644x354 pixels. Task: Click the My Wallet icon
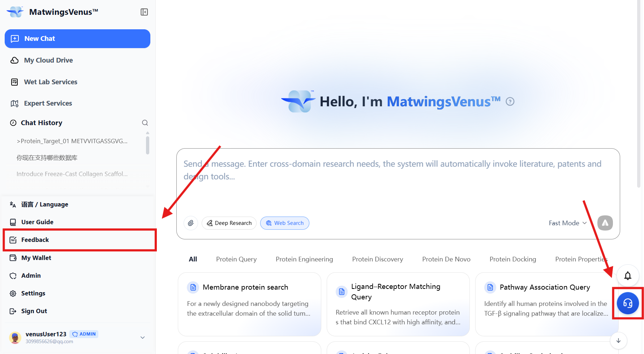13,258
